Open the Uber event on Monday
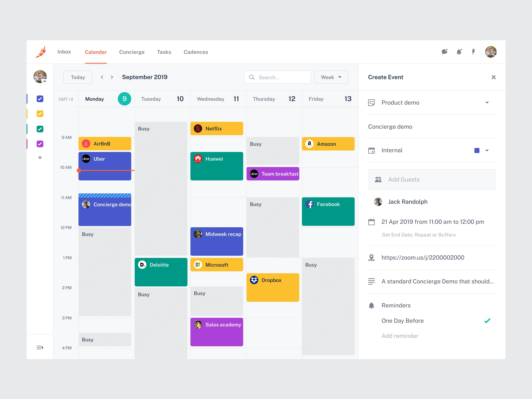 [x=105, y=166]
